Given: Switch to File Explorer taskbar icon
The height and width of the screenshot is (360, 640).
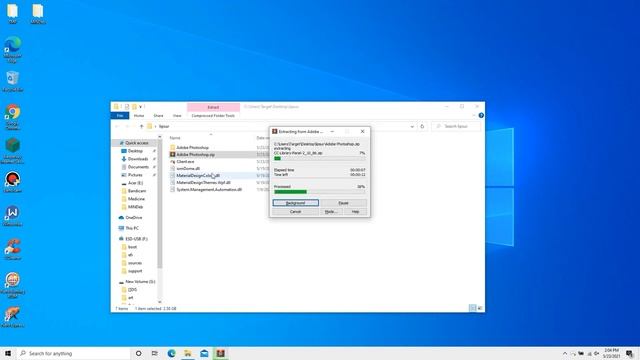Looking at the screenshot, I should (188, 353).
